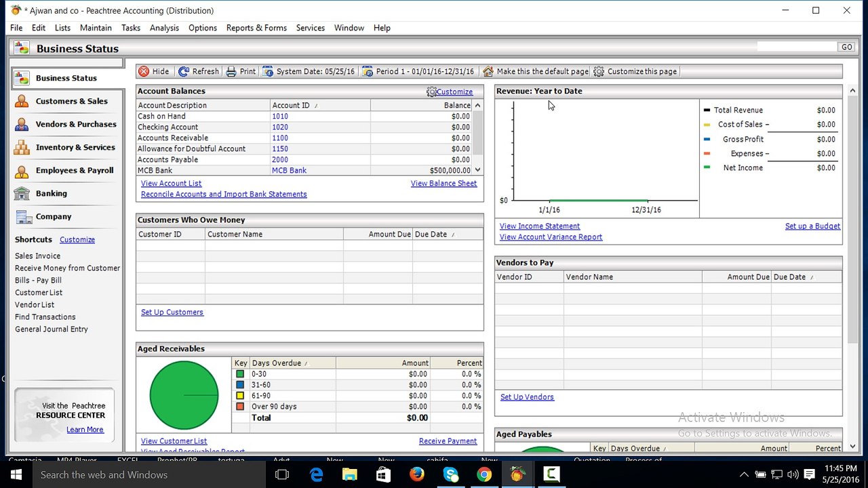The image size is (868, 488).
Task: Open Google Chrome from the taskbar
Action: (x=484, y=474)
